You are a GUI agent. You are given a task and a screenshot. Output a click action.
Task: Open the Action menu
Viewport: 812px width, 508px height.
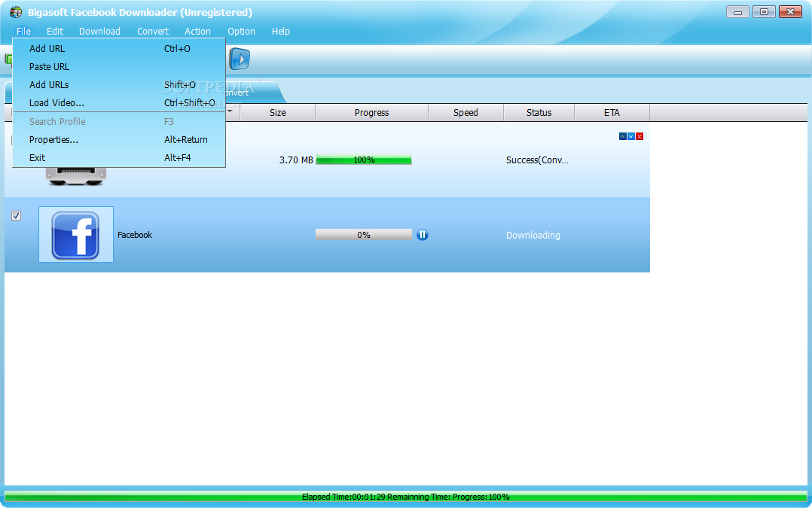click(197, 31)
